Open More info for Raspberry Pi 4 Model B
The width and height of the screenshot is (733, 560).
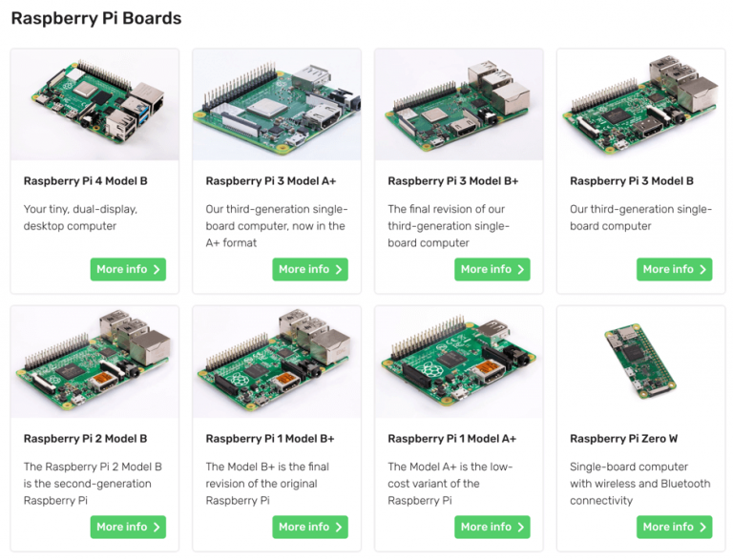click(128, 269)
